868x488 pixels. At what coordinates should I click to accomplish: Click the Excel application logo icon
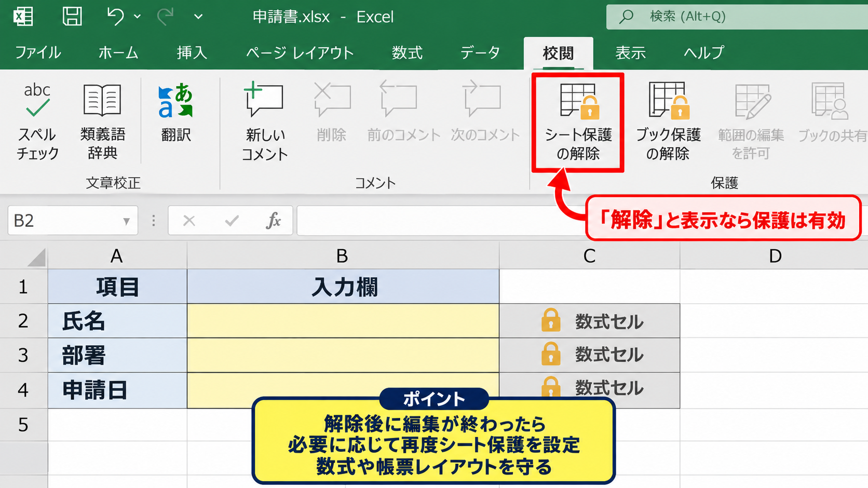click(23, 16)
